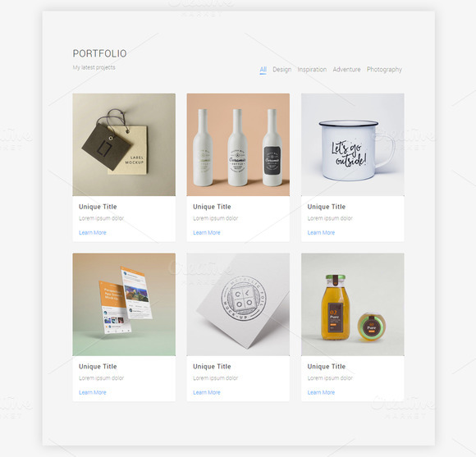Select the All filter tab

click(x=263, y=70)
